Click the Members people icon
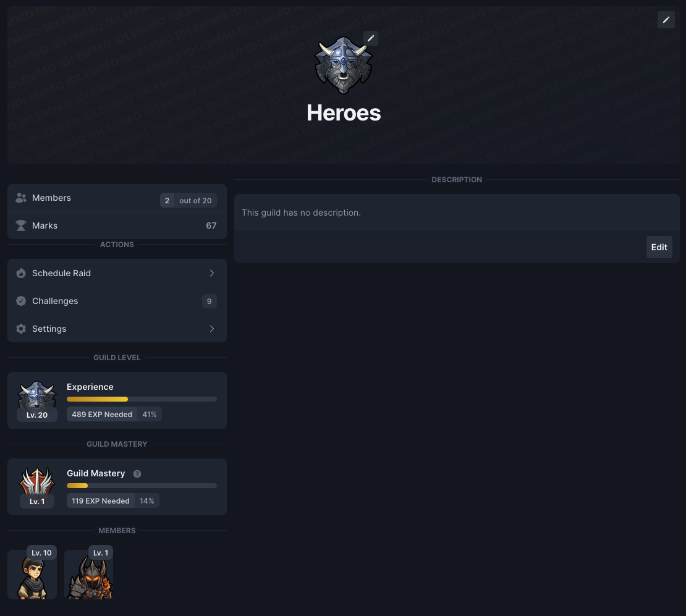686x616 pixels. coord(21,198)
